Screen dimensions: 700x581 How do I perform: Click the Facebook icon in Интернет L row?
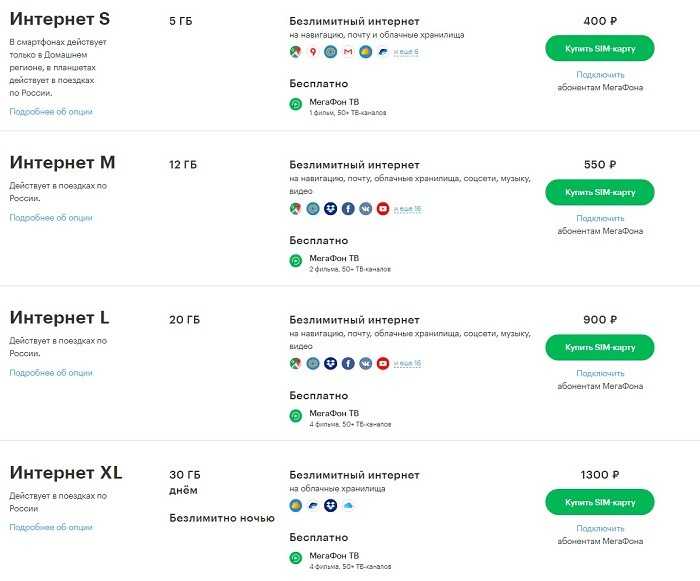point(348,364)
